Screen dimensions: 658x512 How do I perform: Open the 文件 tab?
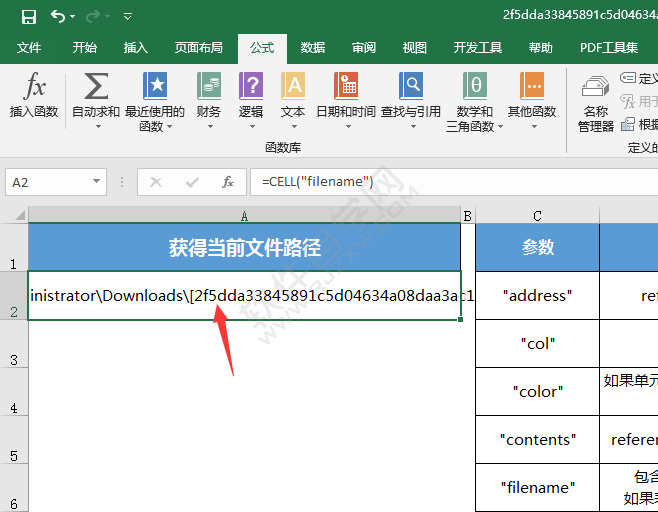point(29,48)
